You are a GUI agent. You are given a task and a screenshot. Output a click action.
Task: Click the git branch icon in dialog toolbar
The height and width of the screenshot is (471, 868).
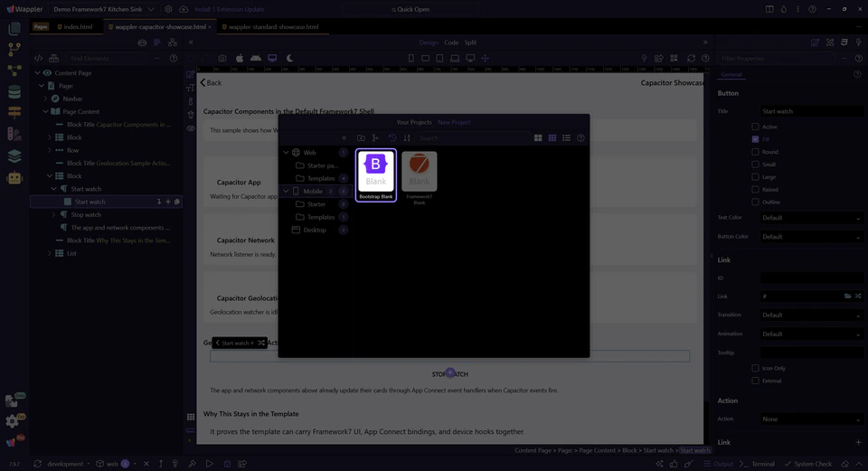[x=375, y=137]
